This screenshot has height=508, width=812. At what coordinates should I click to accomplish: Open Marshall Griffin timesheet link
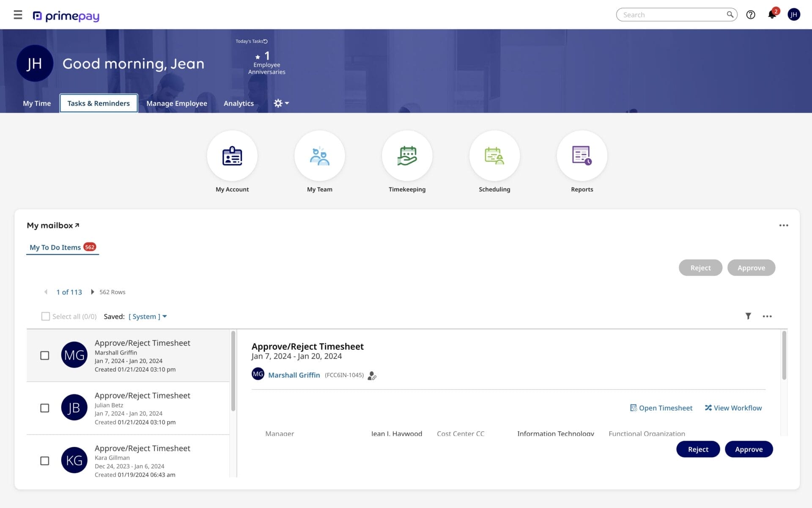tap(661, 408)
